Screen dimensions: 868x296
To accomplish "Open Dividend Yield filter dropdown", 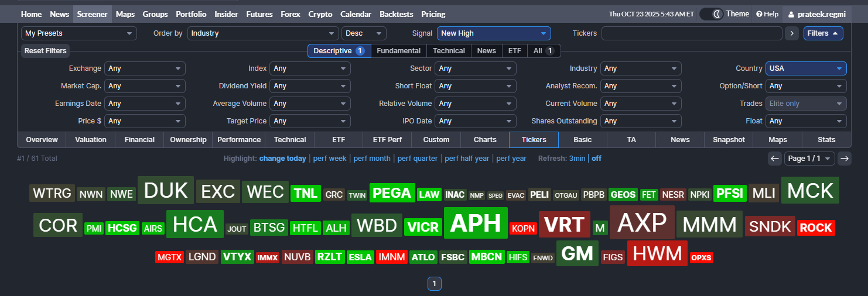I will coord(310,86).
